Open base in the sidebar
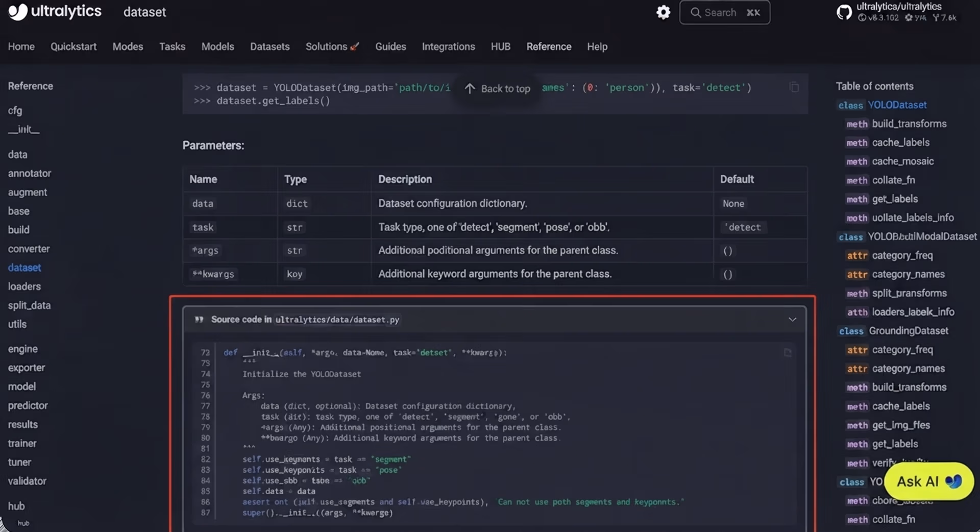The image size is (980, 532). pos(18,211)
